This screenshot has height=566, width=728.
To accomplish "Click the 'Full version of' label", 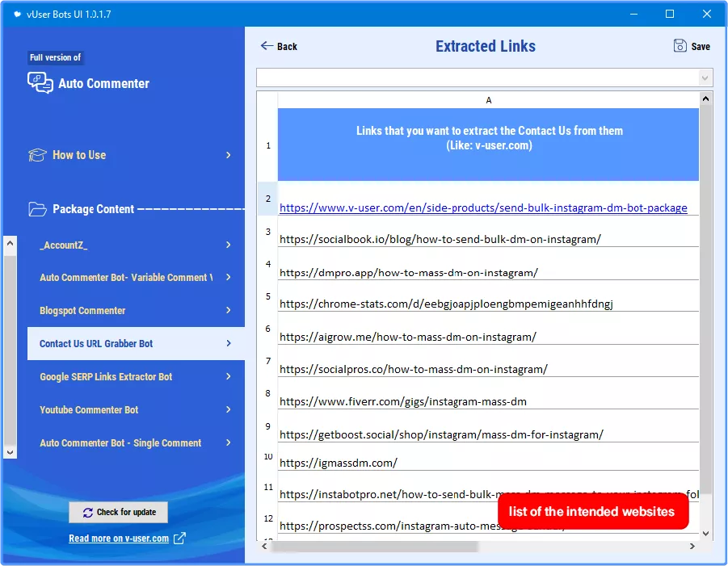I will click(x=55, y=57).
